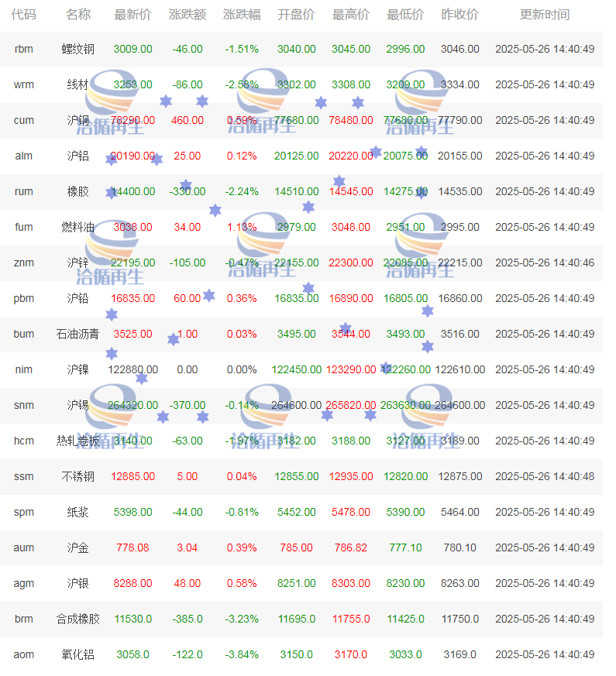Select the 石油沥青 name cell
Viewport: 616px width, 676px height.
tap(78, 334)
